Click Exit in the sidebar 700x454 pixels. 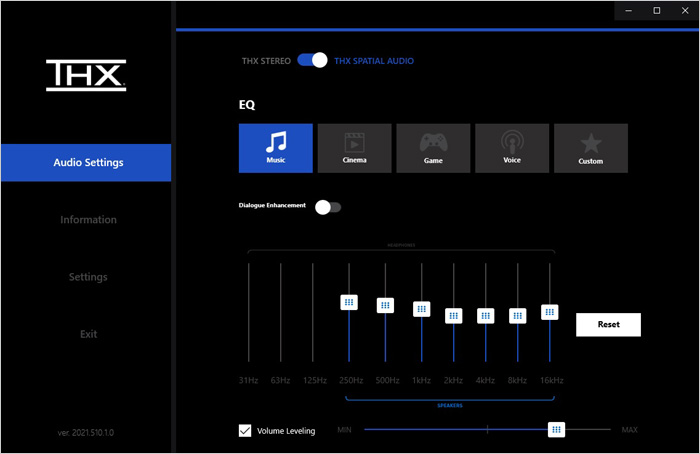tap(88, 334)
